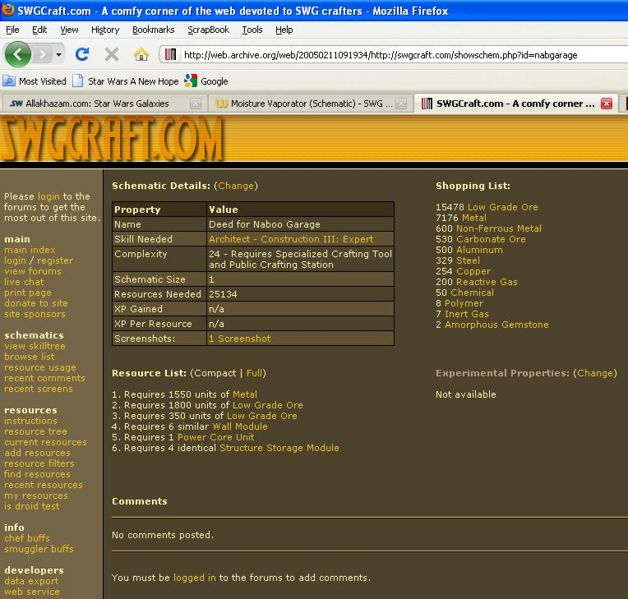Click the browser Back arrow button
The width and height of the screenshot is (628, 599).
20,54
